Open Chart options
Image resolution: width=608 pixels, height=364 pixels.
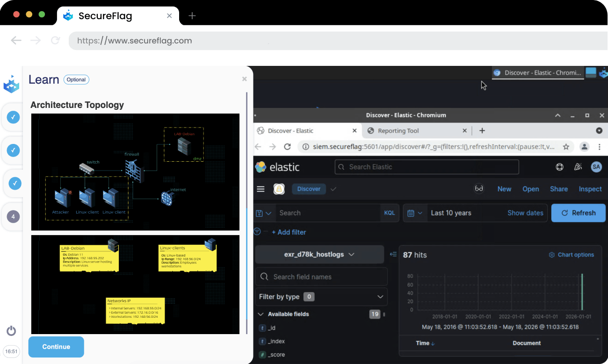click(571, 255)
